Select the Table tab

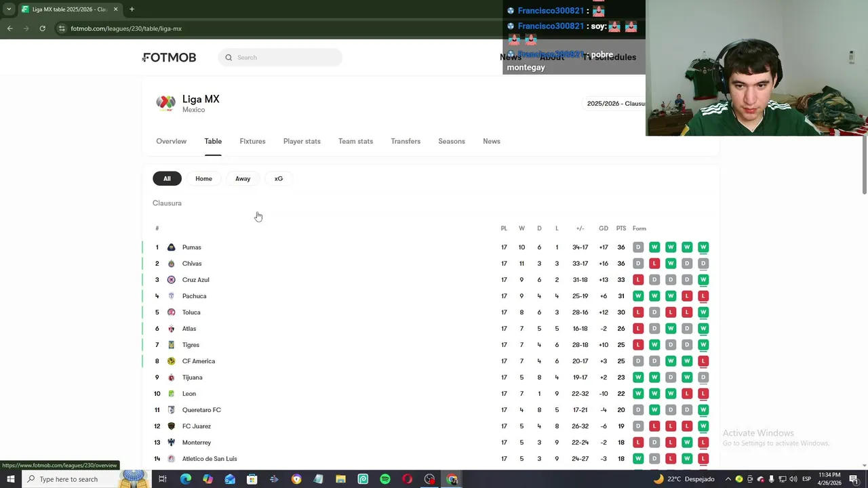tap(213, 141)
